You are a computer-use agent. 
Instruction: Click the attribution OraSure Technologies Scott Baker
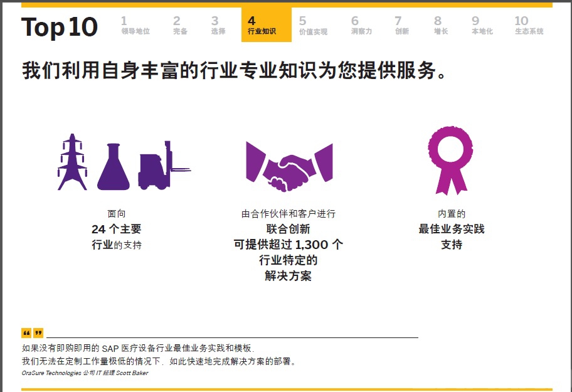coord(85,373)
